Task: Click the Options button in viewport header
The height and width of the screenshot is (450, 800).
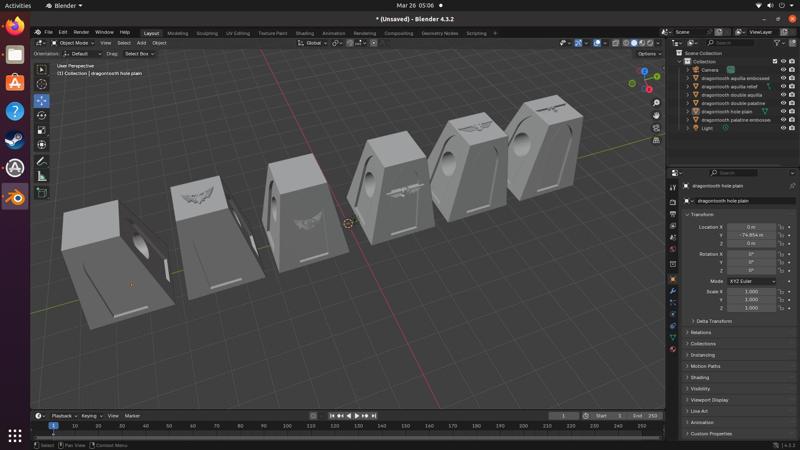Action: [x=648, y=54]
